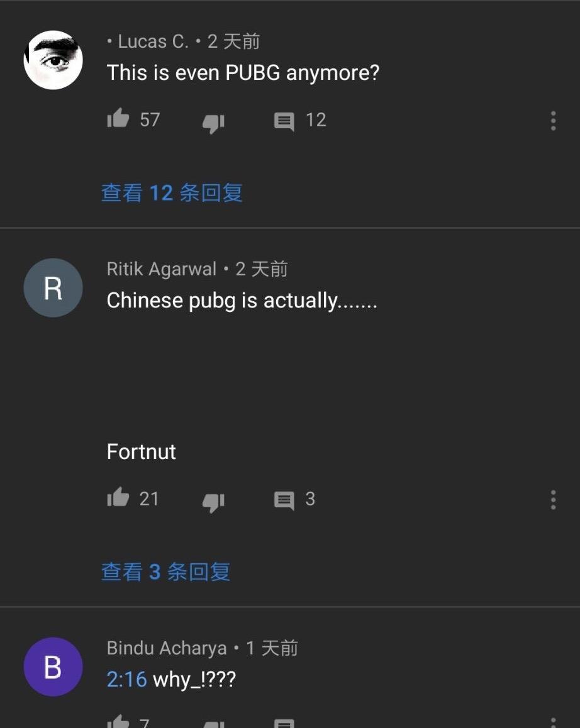Screen dimensions: 580x728
Task: Jump to timestamp 2:16 in the video
Action: pyautogui.click(x=126, y=679)
